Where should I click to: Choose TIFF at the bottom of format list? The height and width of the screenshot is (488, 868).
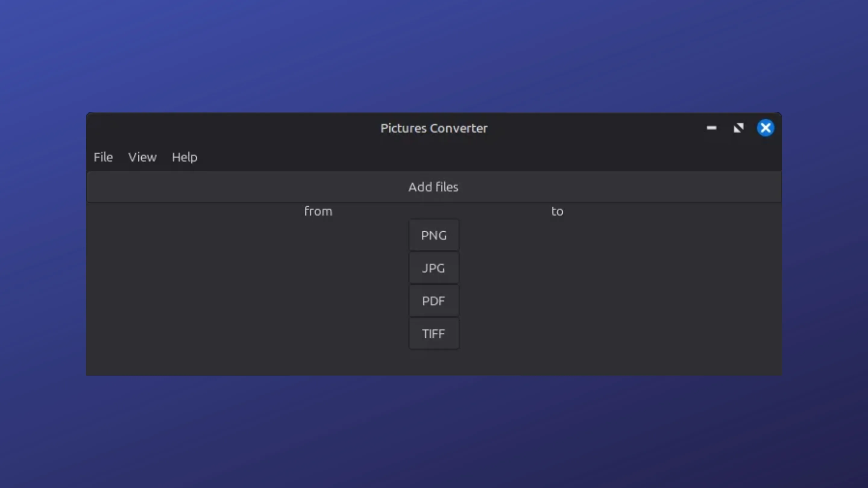(434, 333)
